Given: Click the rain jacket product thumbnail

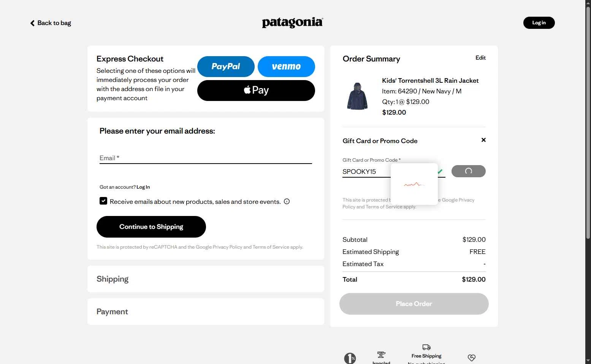Looking at the screenshot, I should [357, 96].
